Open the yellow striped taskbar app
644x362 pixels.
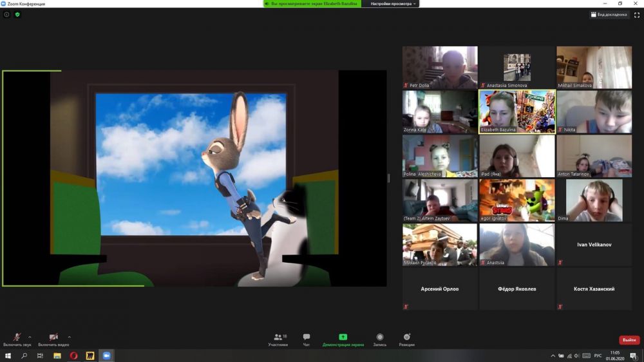pos(90,356)
